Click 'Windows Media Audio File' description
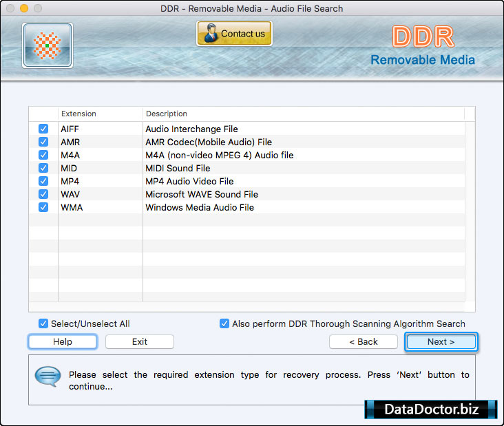The height and width of the screenshot is (426, 504). pyautogui.click(x=200, y=208)
